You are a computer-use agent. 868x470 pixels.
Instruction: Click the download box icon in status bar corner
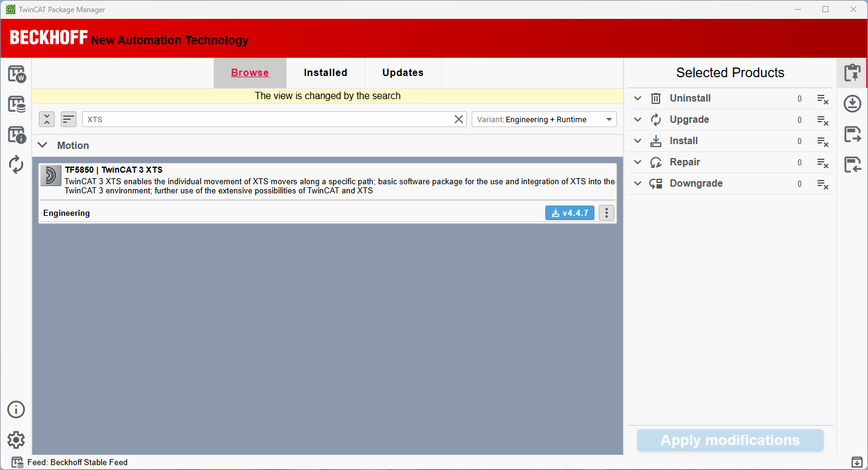(857, 462)
